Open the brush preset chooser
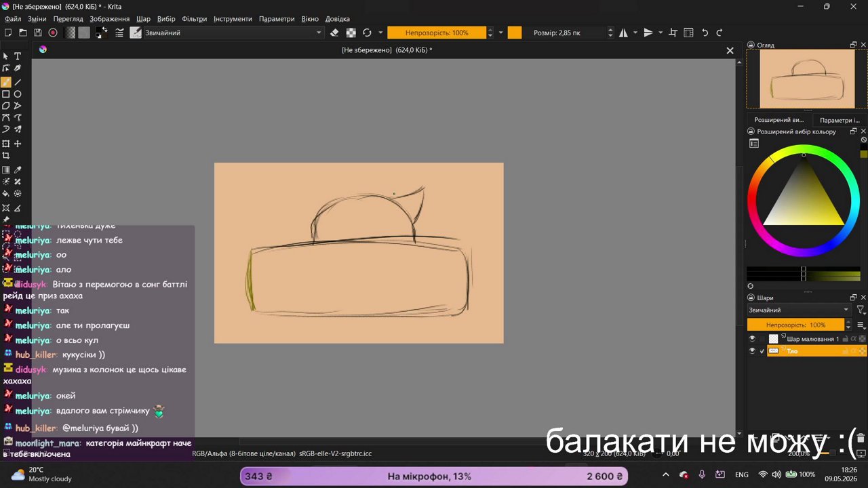This screenshot has width=868, height=488. pos(136,33)
